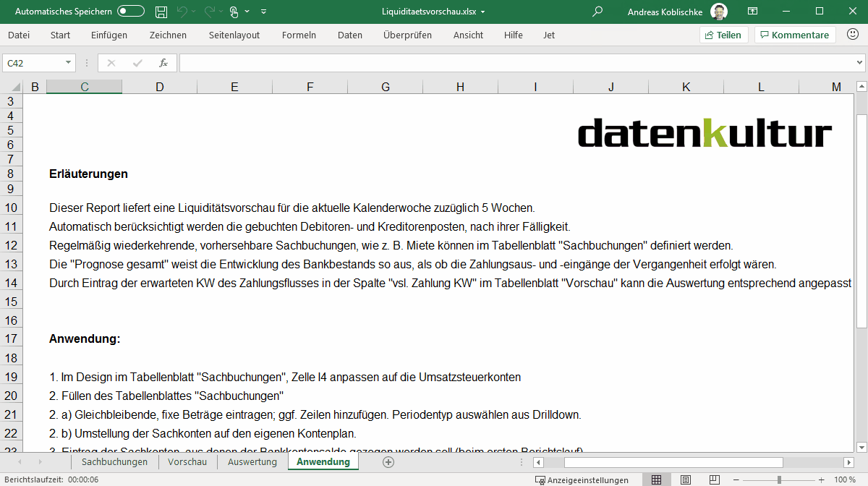Screen dimensions: 868x486
Task: Click the Teilen button
Action: 723,35
